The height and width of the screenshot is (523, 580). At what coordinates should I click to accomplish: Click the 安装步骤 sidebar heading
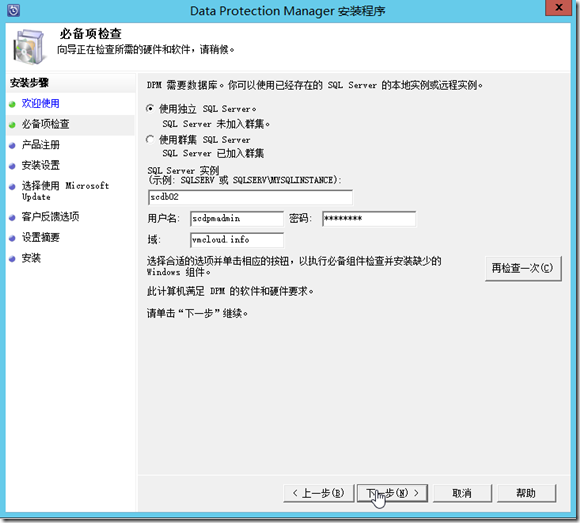pos(29,83)
